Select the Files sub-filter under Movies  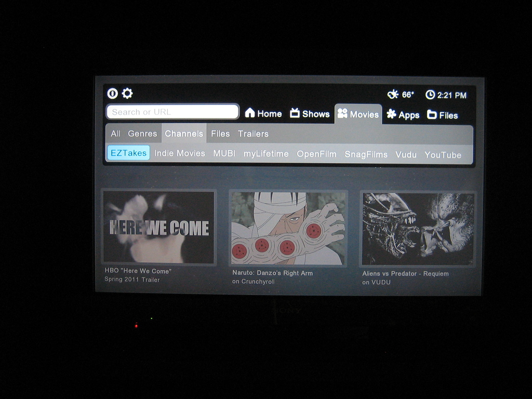220,134
